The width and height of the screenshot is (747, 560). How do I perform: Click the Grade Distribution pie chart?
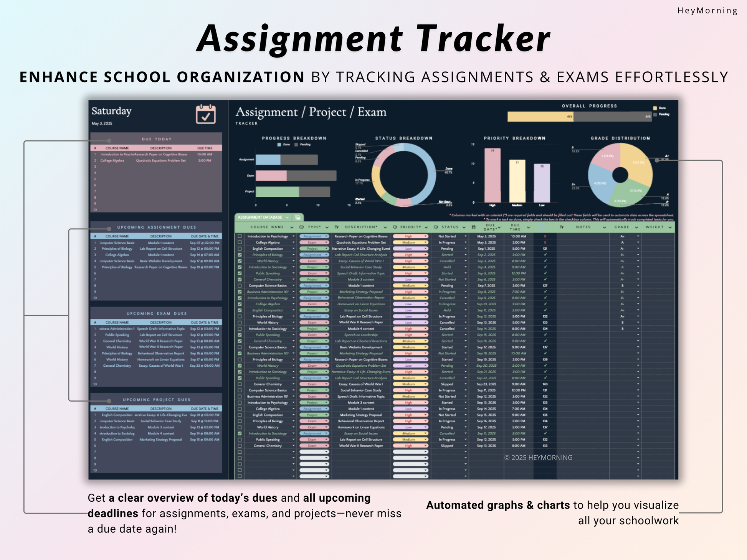click(620, 175)
